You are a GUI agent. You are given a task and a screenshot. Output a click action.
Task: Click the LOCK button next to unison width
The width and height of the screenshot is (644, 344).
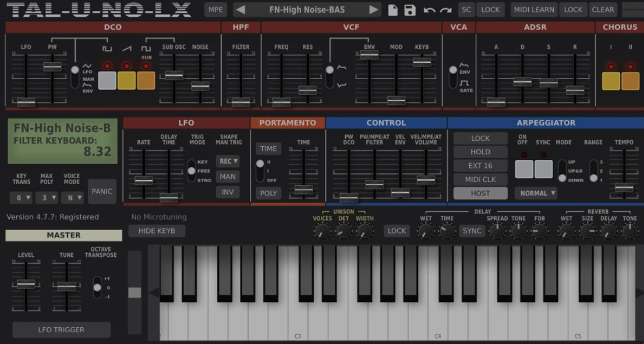[x=397, y=230]
